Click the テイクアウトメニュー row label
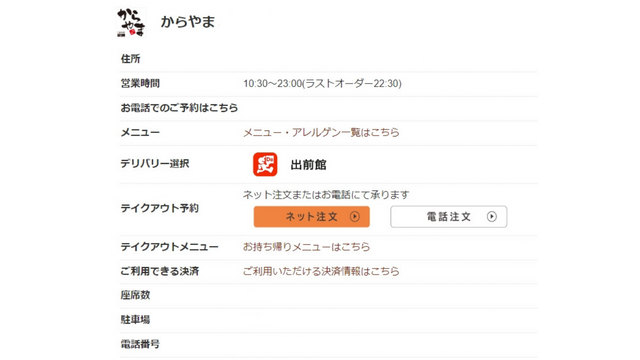Screen dimensions: 640x360 pos(169,247)
